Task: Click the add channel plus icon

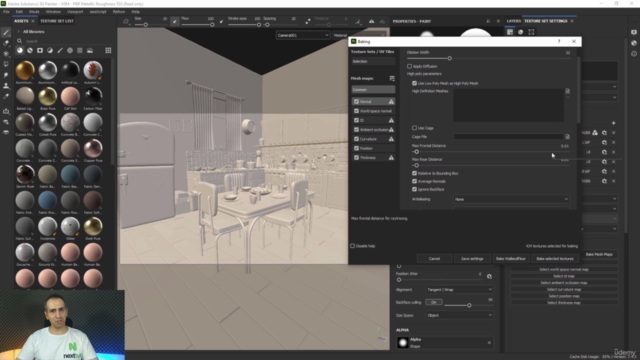Action: pyautogui.click(x=613, y=123)
